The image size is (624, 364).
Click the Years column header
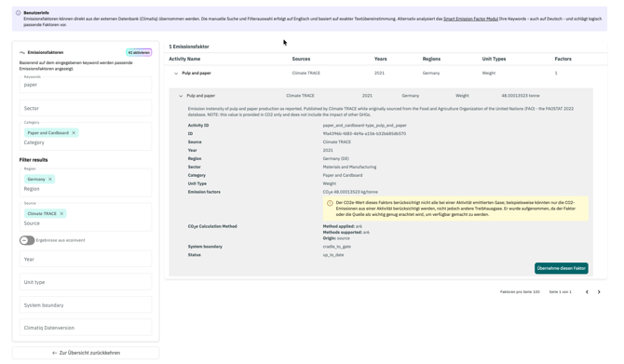(x=380, y=59)
